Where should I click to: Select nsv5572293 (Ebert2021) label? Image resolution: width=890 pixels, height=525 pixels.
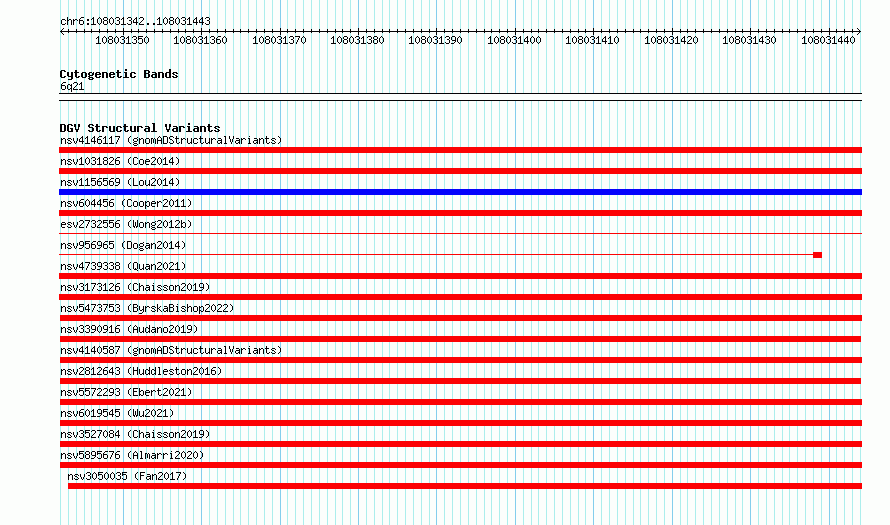pos(126,392)
